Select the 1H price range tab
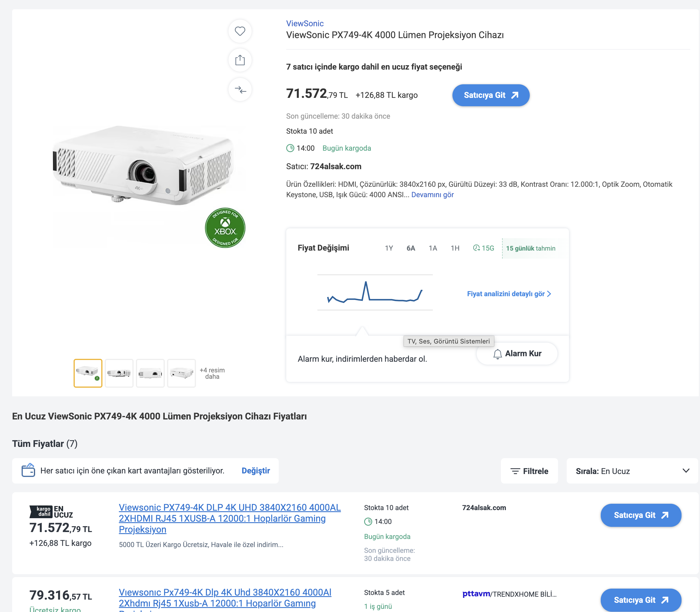Screen dimensions: 700x612 pyautogui.click(x=455, y=248)
